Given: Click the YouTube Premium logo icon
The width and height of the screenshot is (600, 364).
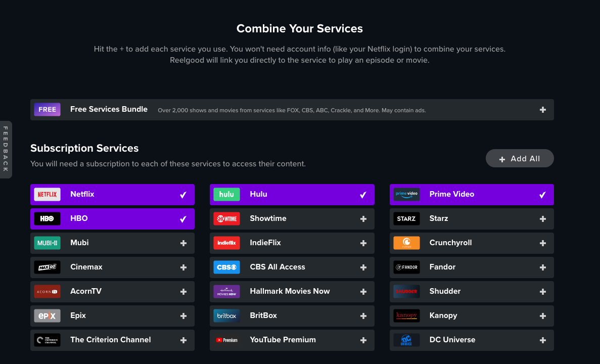Looking at the screenshot, I should pyautogui.click(x=226, y=340).
